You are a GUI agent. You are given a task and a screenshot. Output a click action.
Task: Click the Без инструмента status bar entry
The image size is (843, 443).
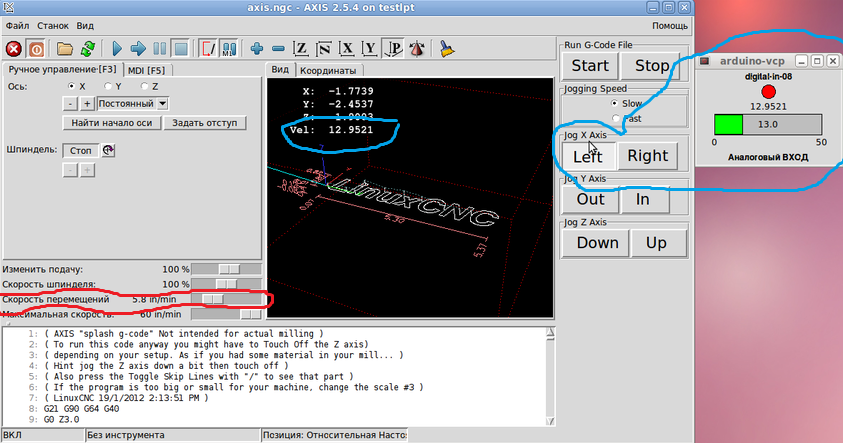click(x=173, y=435)
